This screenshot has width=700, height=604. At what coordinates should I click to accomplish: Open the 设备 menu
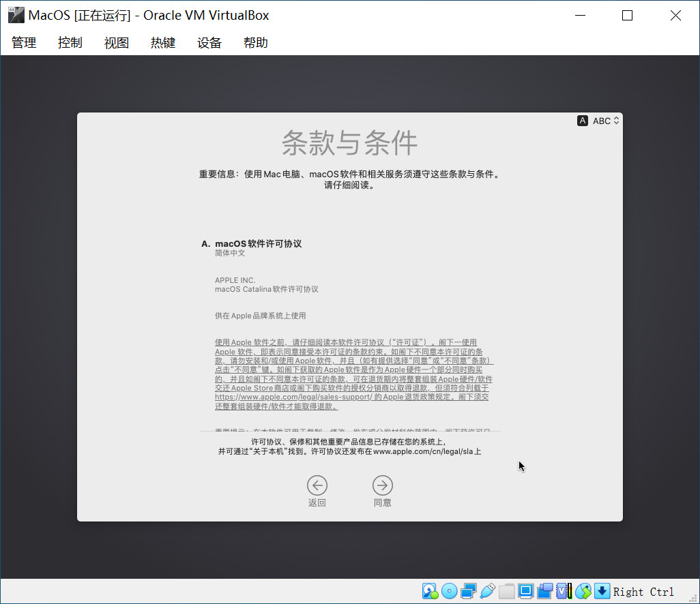point(209,42)
